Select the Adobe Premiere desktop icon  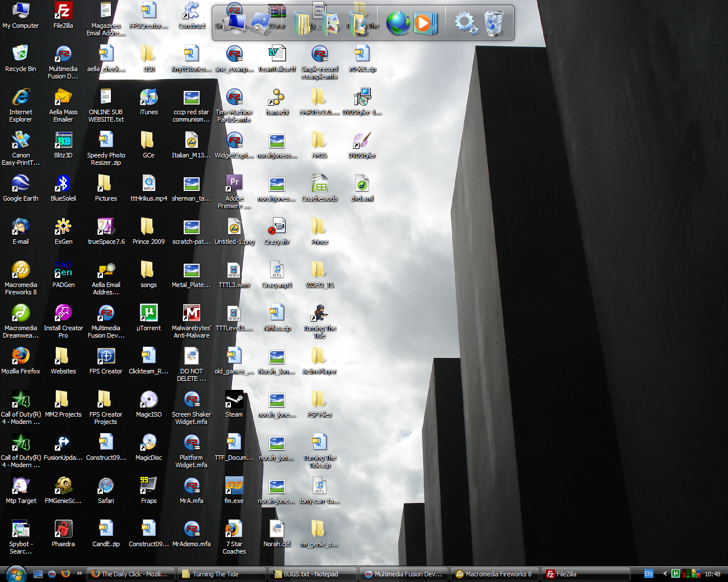point(234,192)
